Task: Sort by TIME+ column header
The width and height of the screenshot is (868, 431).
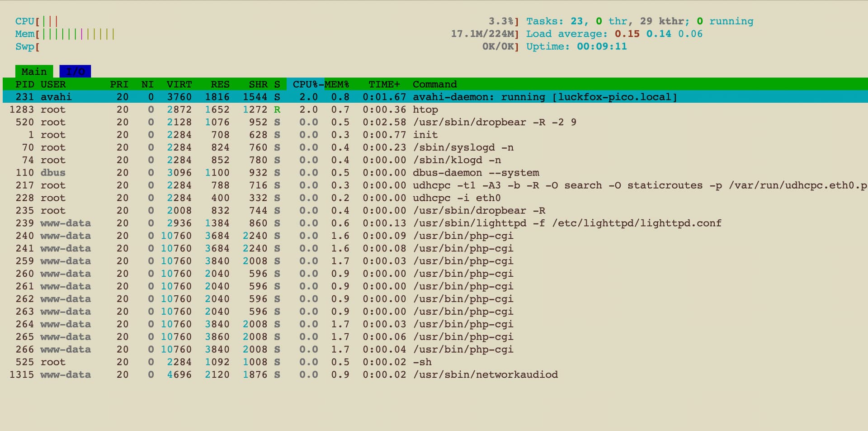Action: coord(384,84)
